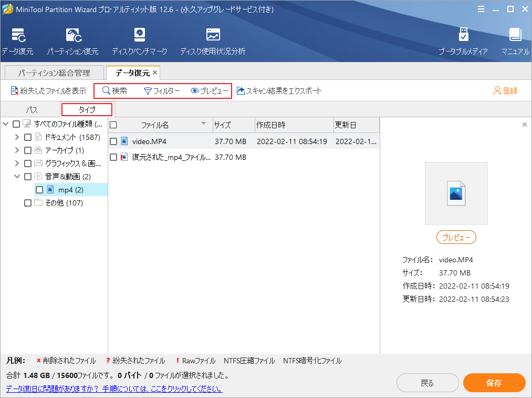The image size is (532, 398).
Task: Open ディスク使用状況分析
Action: coord(213,40)
